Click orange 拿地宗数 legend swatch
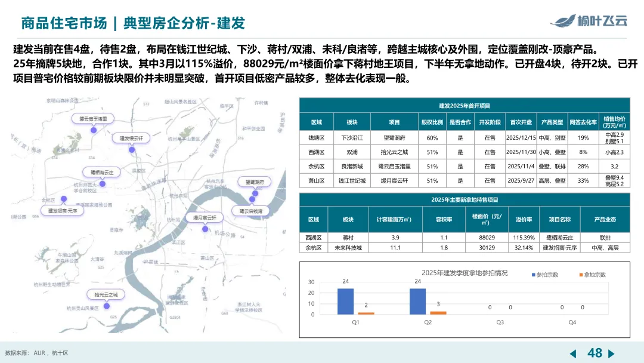644x363 pixels. coord(581,275)
